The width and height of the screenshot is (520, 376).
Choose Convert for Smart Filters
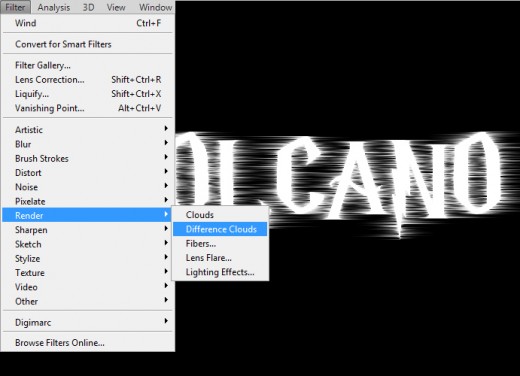(88, 44)
